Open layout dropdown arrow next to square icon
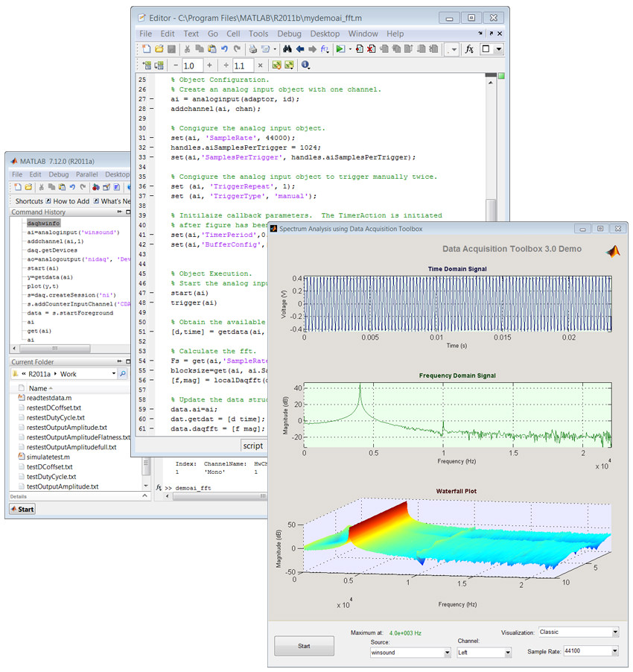The image size is (633, 672). [498, 49]
